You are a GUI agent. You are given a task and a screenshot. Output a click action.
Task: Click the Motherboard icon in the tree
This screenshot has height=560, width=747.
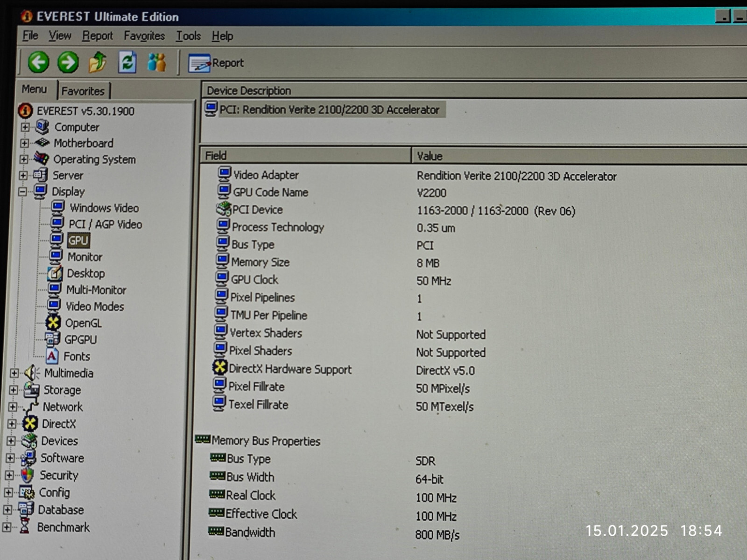point(42,142)
